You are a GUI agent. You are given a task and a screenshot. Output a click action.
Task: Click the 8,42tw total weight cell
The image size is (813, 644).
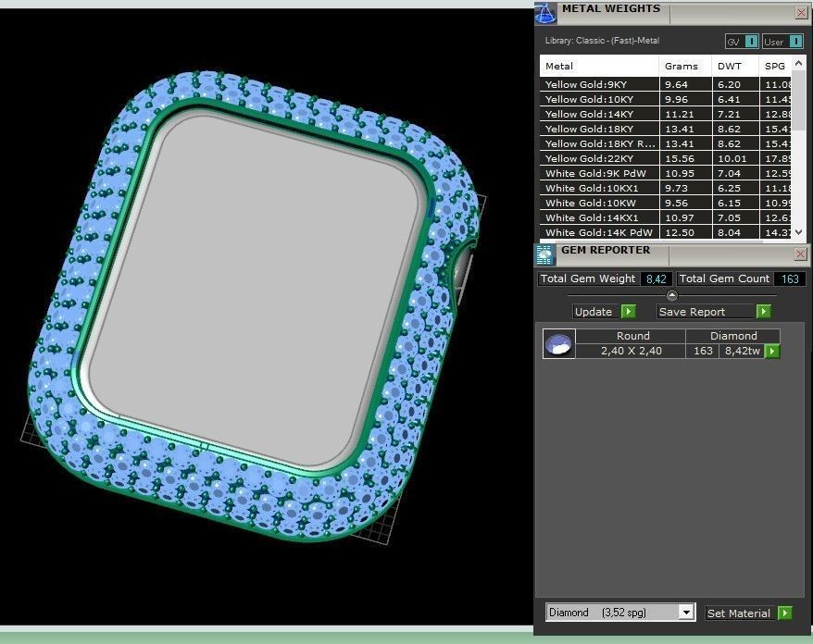tap(742, 351)
